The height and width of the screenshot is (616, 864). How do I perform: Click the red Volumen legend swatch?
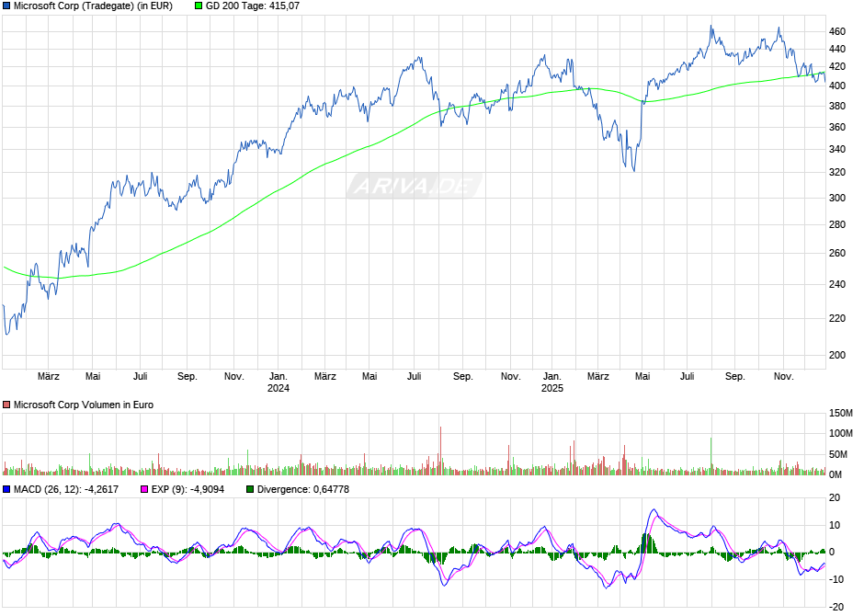point(6,405)
